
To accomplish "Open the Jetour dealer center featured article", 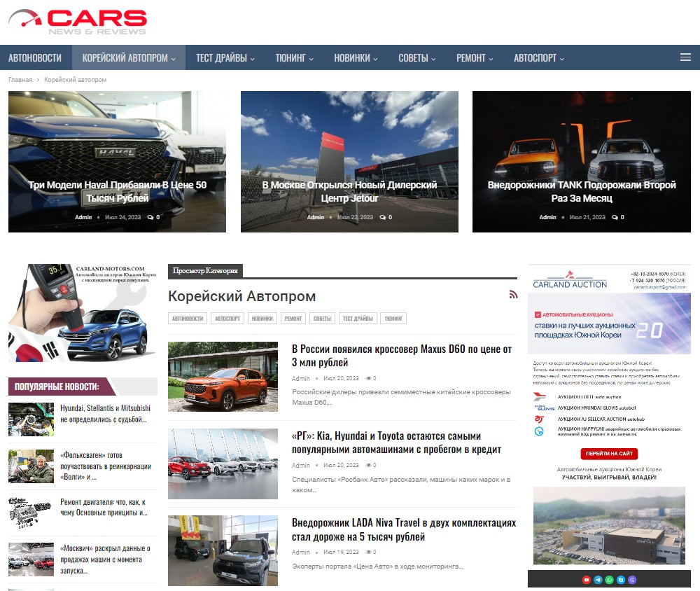I will coord(349,191).
